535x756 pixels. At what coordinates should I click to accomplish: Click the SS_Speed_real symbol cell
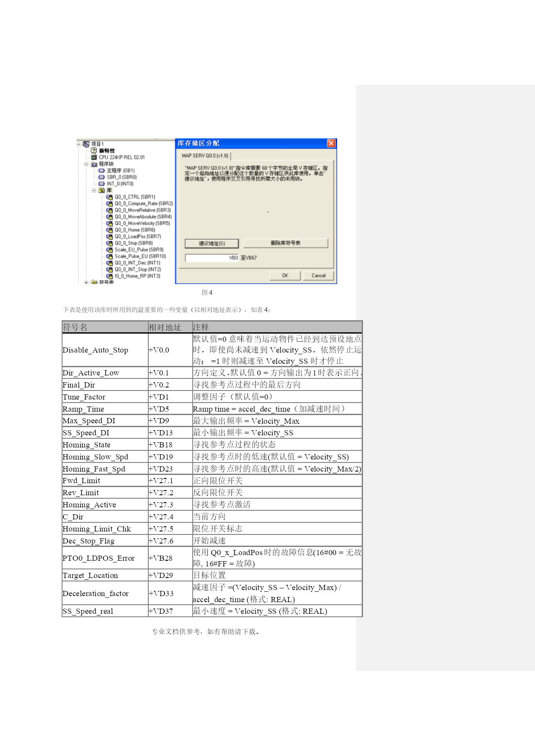click(105, 611)
